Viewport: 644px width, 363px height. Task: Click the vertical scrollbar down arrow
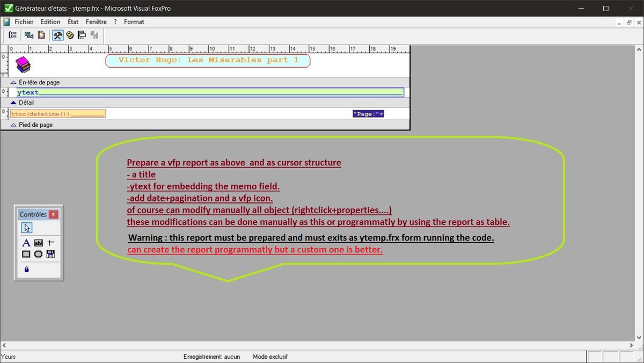(640, 338)
